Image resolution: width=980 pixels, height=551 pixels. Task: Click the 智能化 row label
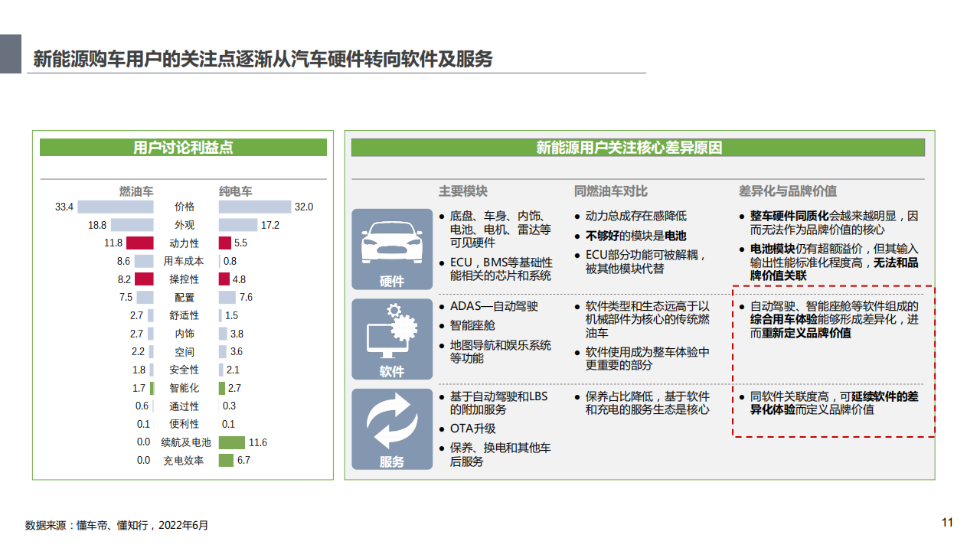[185, 388]
